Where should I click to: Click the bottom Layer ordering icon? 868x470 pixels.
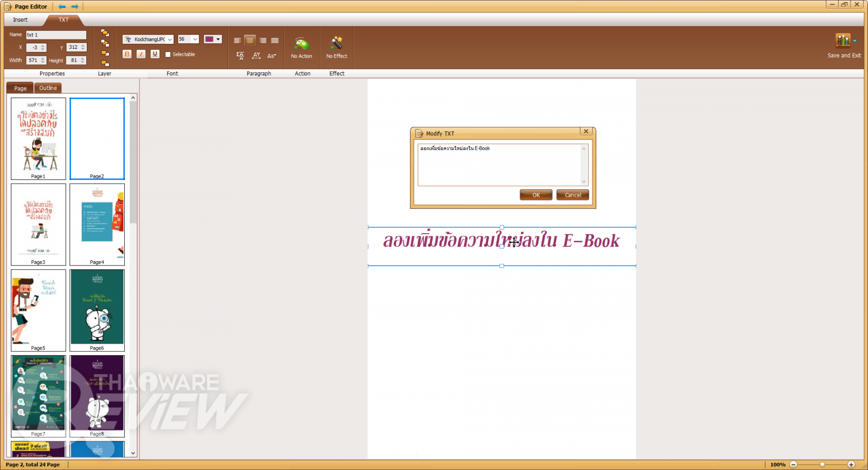click(x=105, y=63)
